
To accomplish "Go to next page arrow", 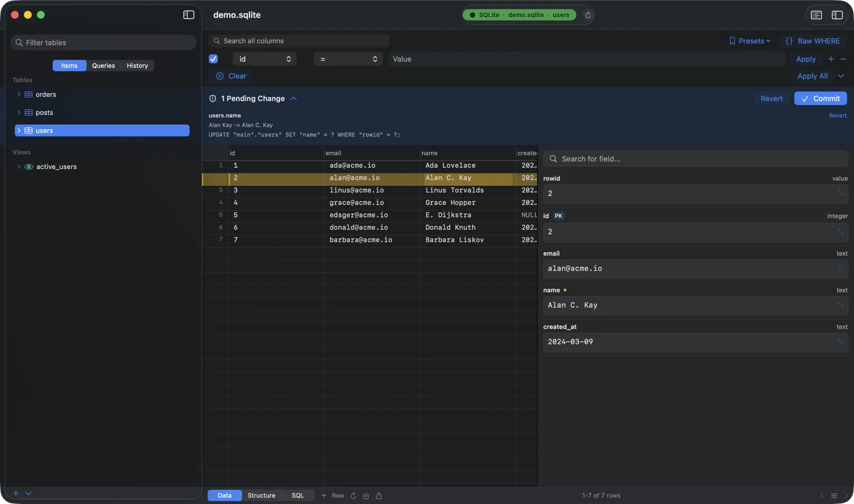I will pos(846,495).
